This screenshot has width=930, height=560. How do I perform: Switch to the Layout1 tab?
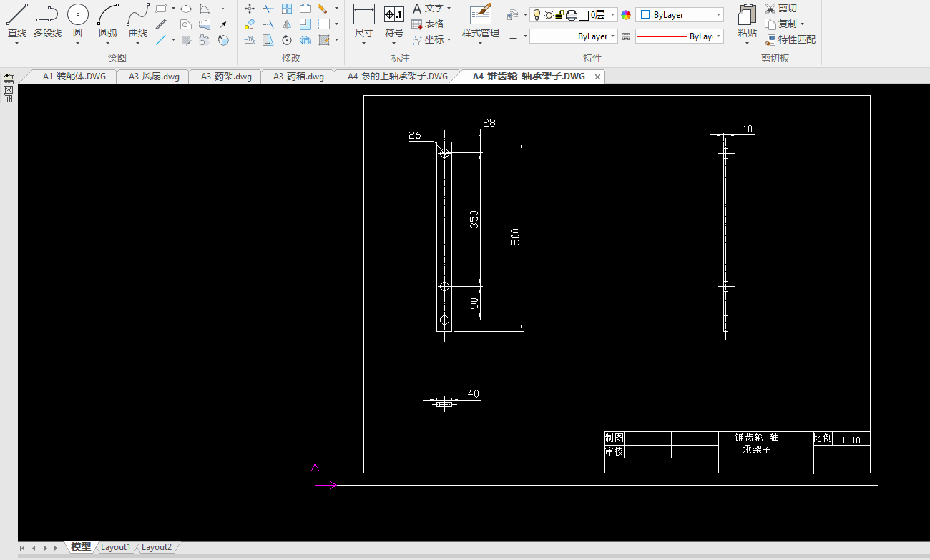[115, 547]
